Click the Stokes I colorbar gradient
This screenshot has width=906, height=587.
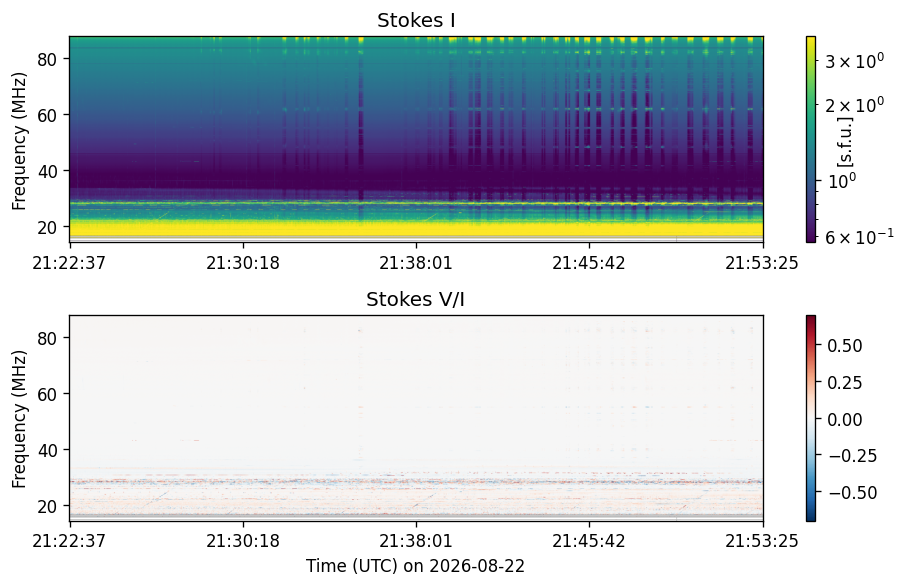click(811, 139)
